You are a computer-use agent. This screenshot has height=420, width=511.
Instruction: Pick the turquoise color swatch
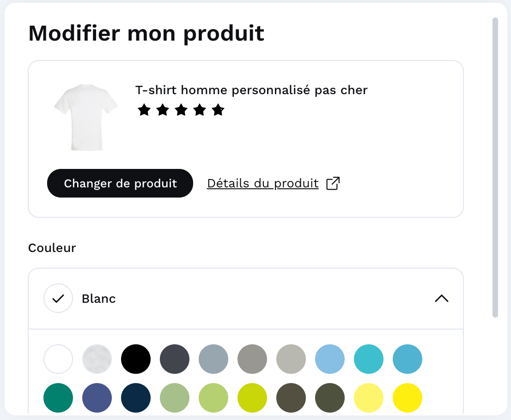[x=369, y=359]
